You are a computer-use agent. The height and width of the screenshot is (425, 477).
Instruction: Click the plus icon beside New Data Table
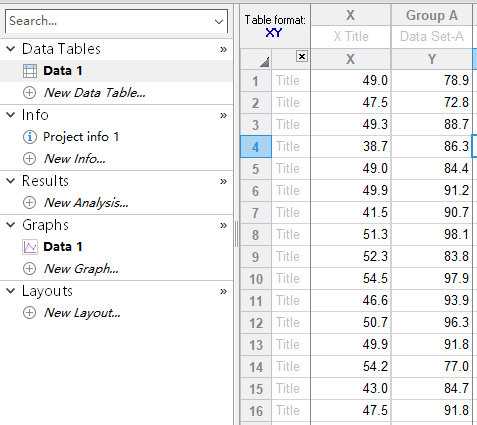[x=29, y=93]
